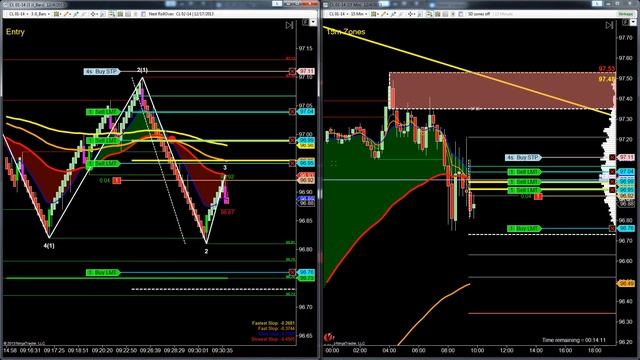The image size is (640, 360).
Task: Toggle the '30 zones off' button
Action: click(x=479, y=14)
